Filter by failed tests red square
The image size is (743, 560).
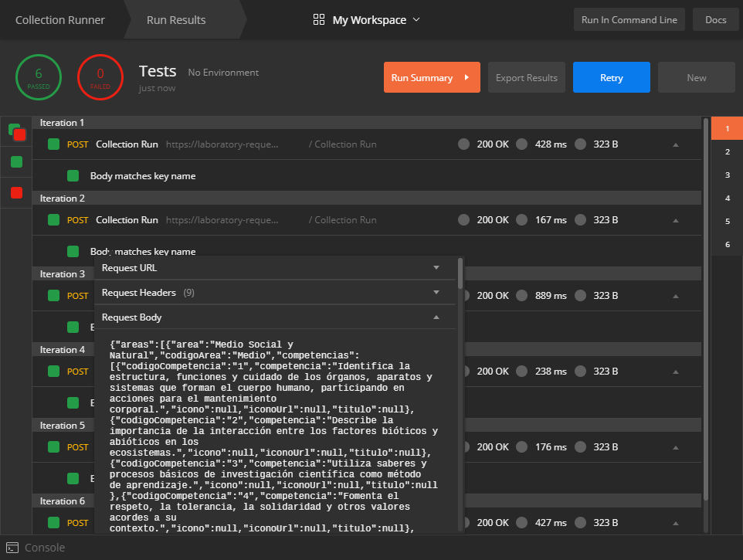(x=16, y=193)
